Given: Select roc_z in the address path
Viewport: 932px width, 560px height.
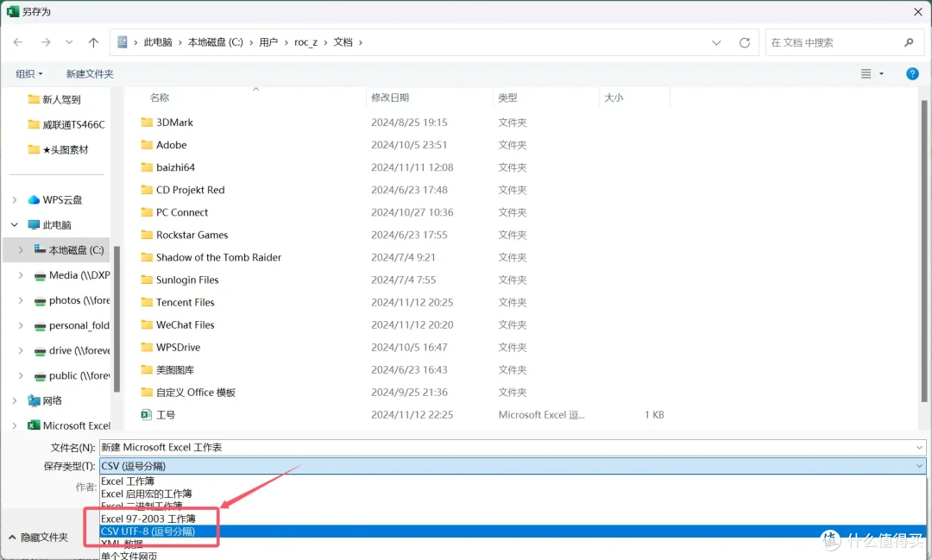Looking at the screenshot, I should click(305, 42).
